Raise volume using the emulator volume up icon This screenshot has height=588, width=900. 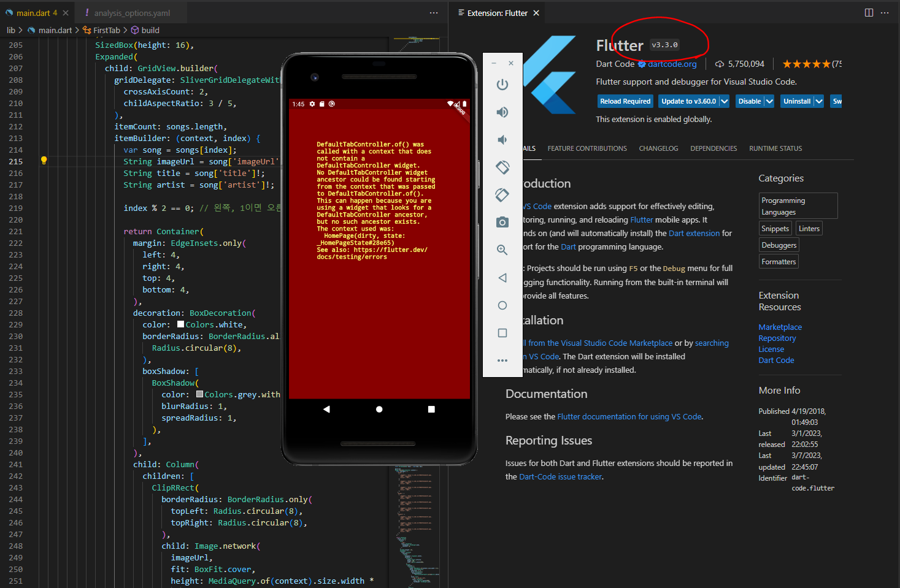(502, 112)
